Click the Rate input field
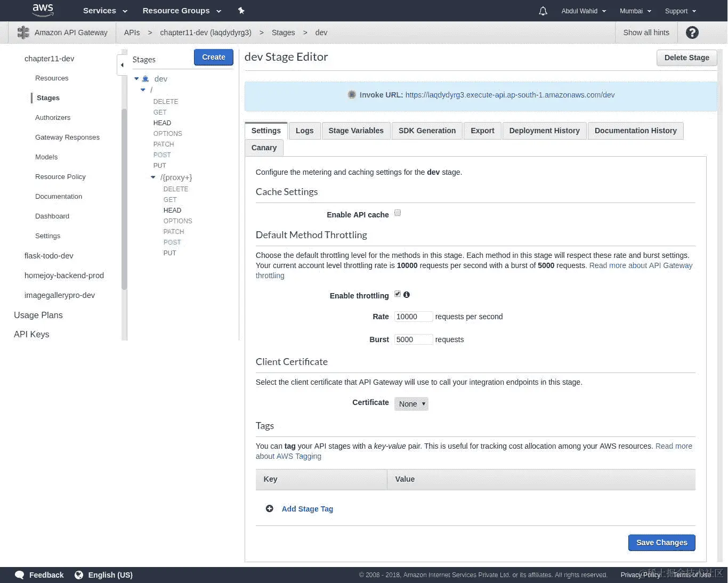 click(414, 317)
